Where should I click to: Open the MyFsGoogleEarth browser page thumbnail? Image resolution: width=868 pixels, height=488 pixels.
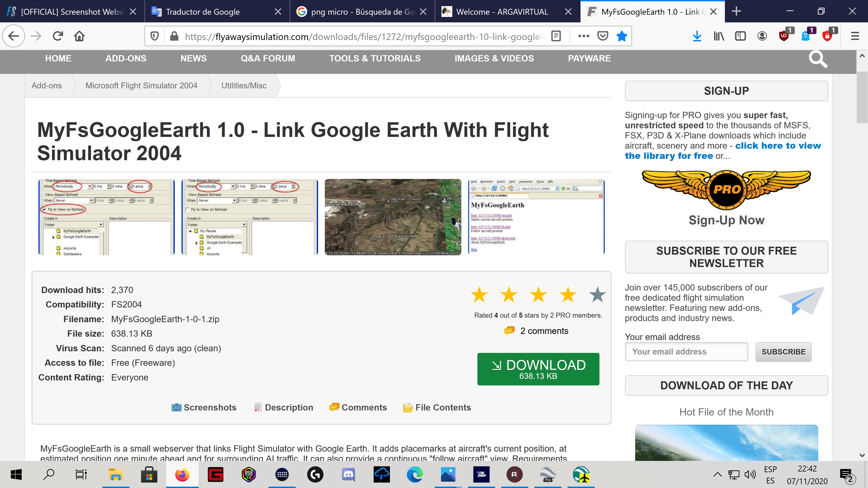[536, 217]
